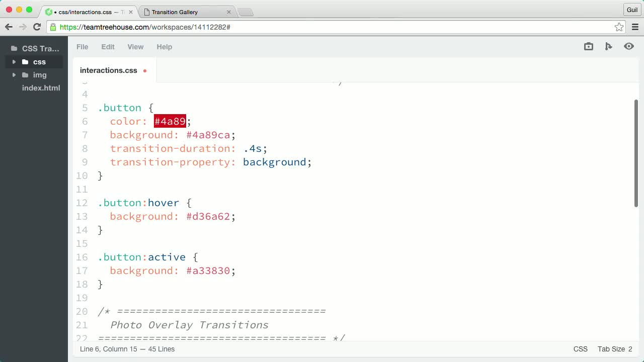Click the CSS Tra... project folder icon

tap(14, 48)
